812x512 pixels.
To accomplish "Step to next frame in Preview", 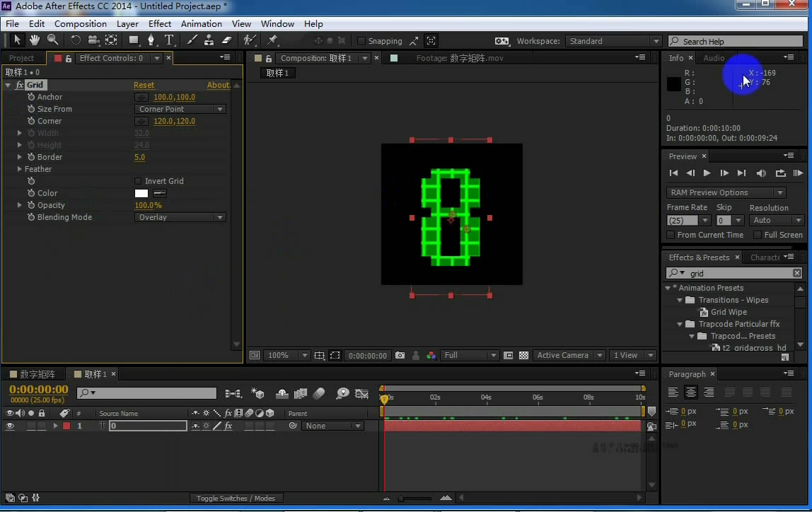I will [x=724, y=173].
